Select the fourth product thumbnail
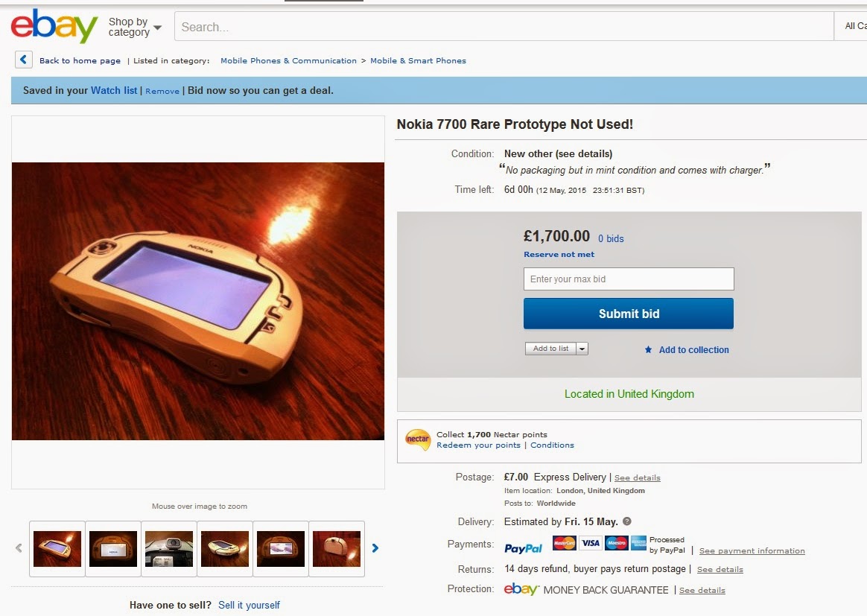This screenshot has width=867, height=616. [x=225, y=548]
